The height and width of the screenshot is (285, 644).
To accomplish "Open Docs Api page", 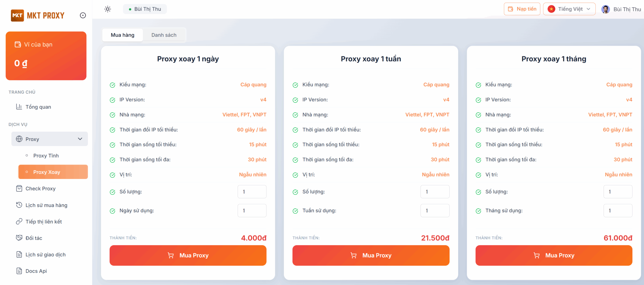I will [x=36, y=271].
